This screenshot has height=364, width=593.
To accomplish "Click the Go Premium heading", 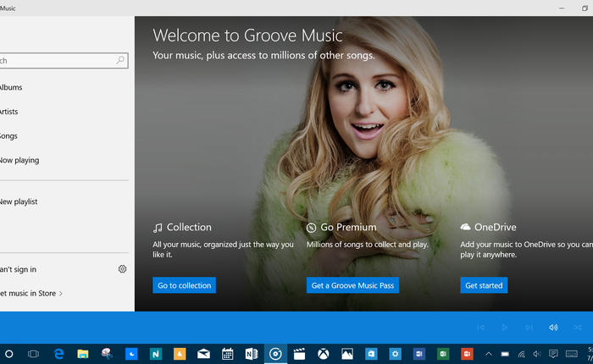I will [x=348, y=227].
